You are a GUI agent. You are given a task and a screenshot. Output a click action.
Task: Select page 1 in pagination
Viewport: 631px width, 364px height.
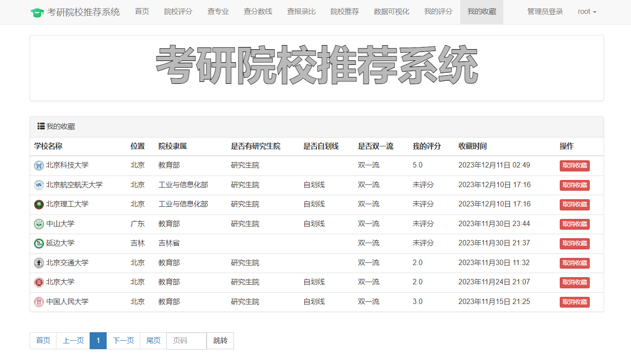click(x=98, y=341)
